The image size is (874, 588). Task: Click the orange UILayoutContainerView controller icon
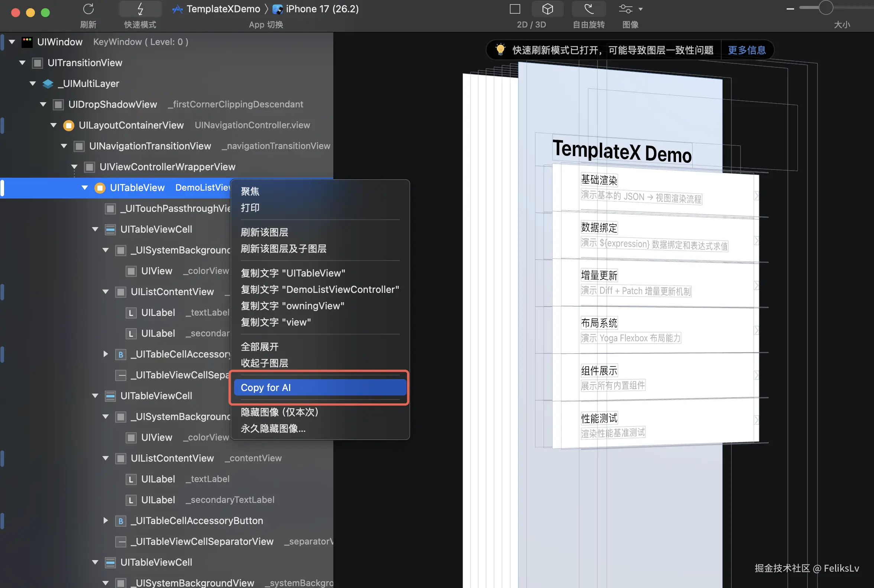point(69,125)
